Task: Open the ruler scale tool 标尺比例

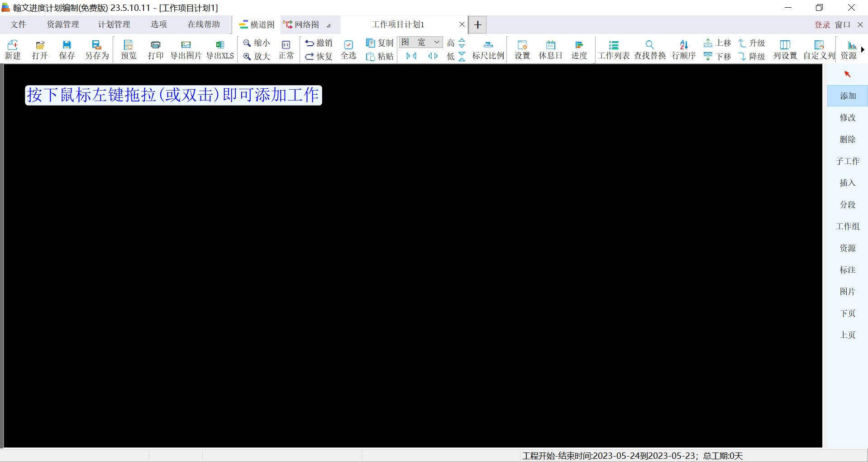Action: 487,49
